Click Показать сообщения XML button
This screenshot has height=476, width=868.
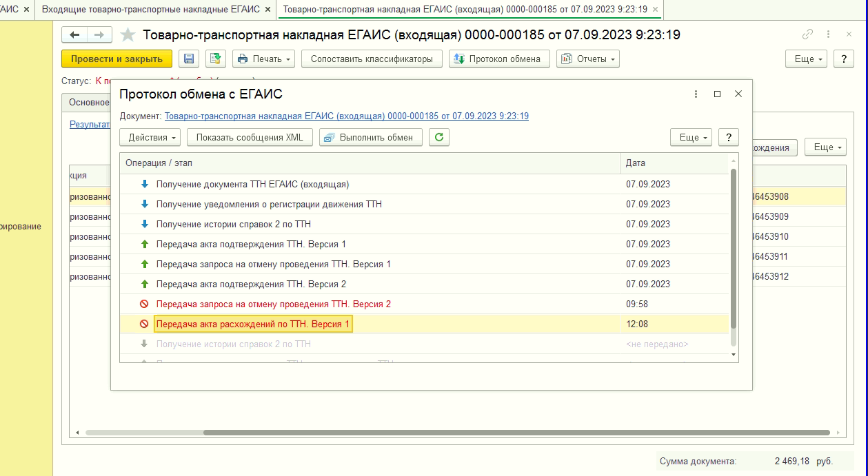point(250,137)
